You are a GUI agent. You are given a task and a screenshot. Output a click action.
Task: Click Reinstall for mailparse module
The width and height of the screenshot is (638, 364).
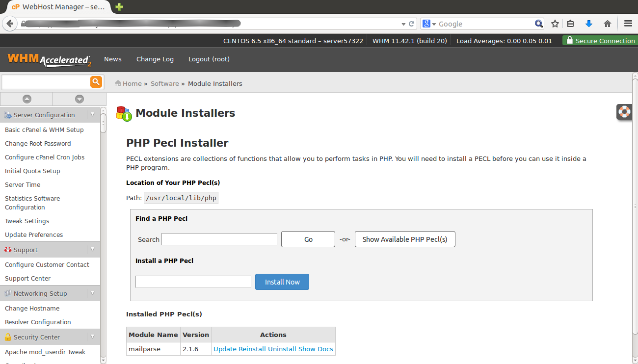coord(252,349)
